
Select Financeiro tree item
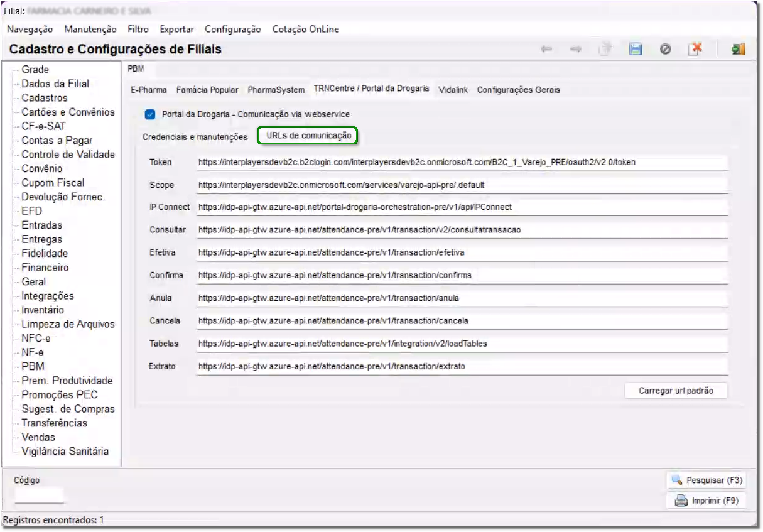click(x=45, y=268)
